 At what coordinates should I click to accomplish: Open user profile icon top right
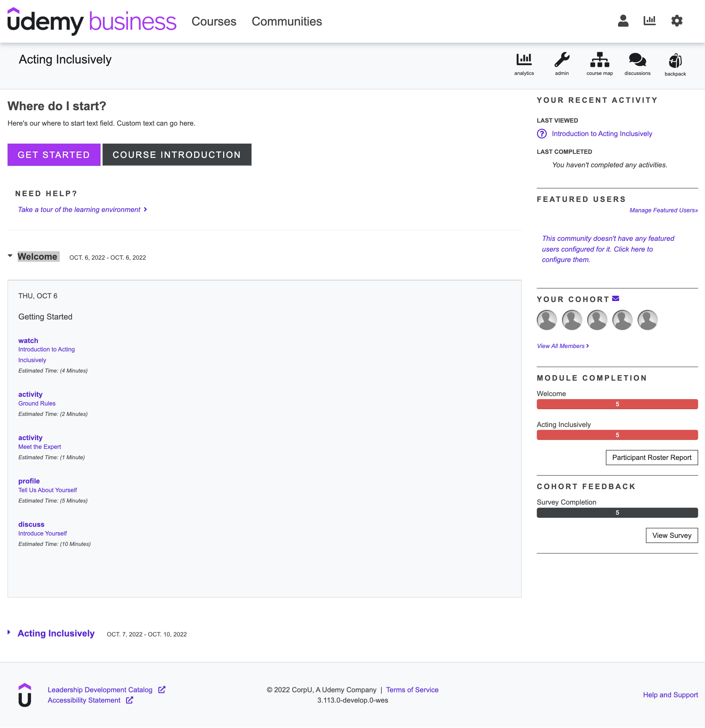(622, 21)
